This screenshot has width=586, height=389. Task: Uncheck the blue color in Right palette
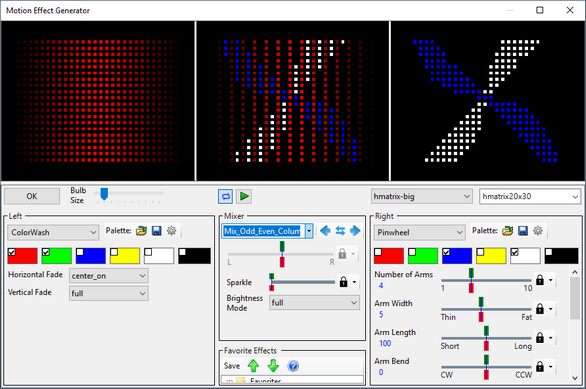(x=446, y=252)
